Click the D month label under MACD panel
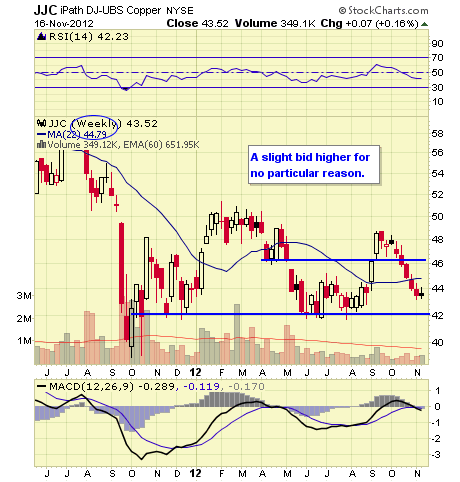Viewport: 460px width, 482px height. point(177,473)
